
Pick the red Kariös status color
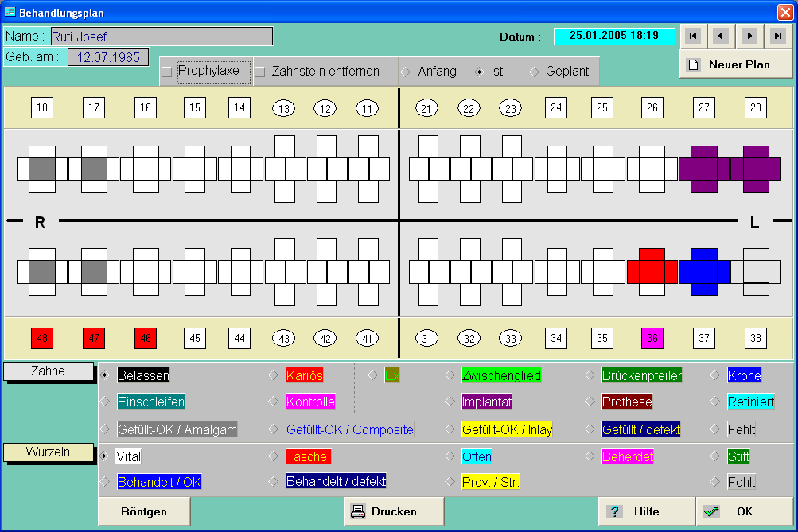[304, 375]
